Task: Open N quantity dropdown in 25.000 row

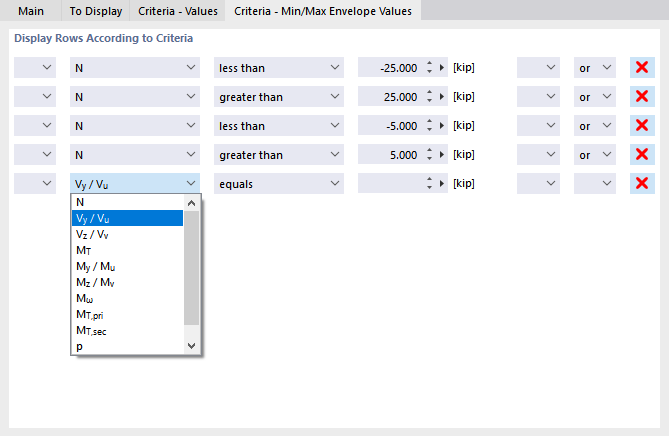Action: [x=135, y=96]
